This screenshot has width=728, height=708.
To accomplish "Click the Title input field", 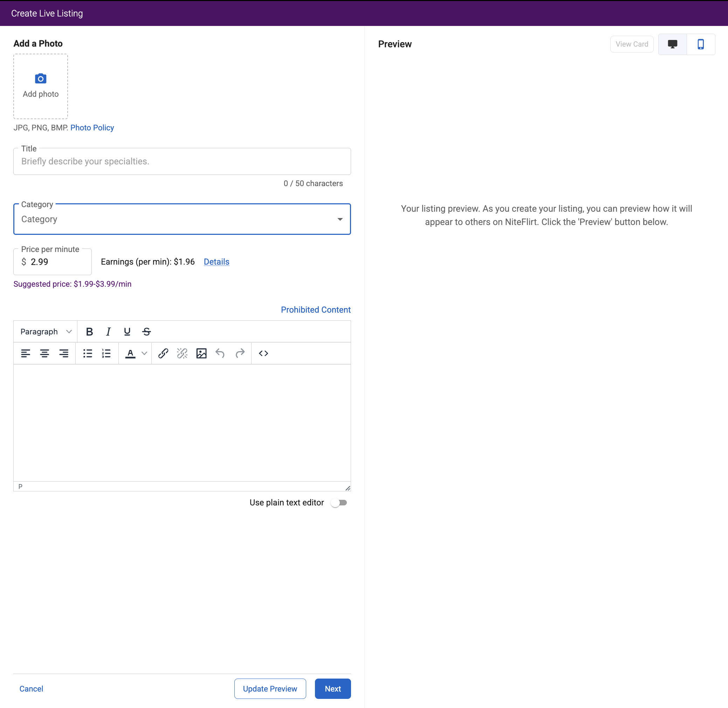I will pos(182,161).
